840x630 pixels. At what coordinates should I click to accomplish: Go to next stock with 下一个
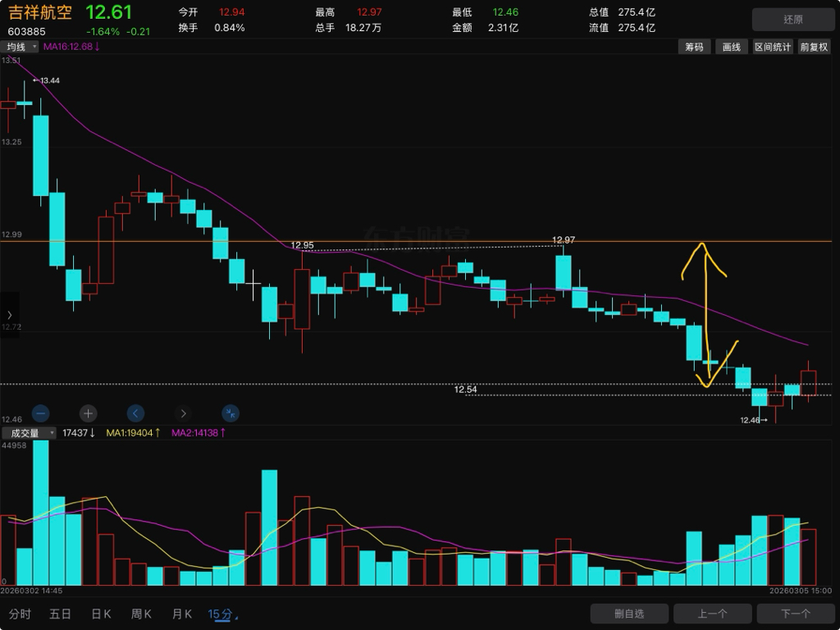796,614
